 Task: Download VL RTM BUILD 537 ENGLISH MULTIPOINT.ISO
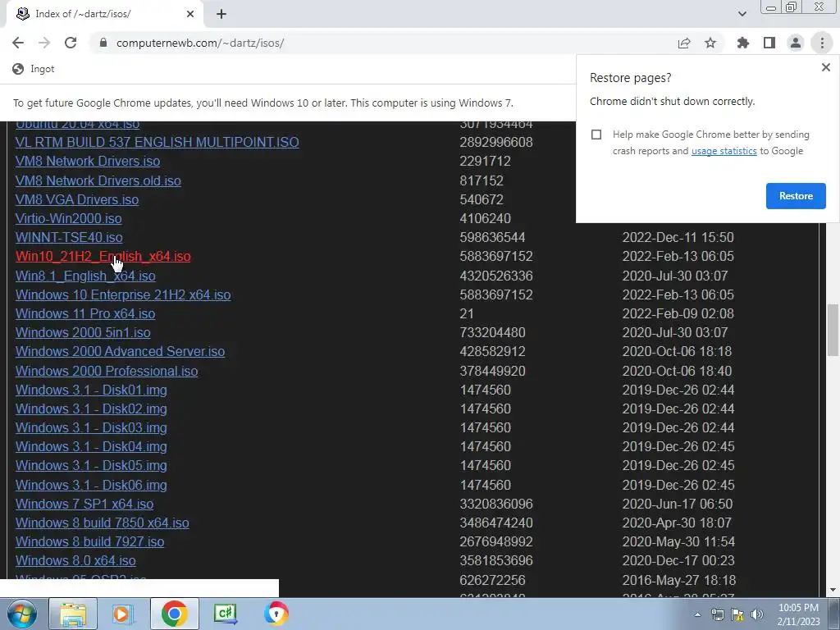pyautogui.click(x=157, y=143)
